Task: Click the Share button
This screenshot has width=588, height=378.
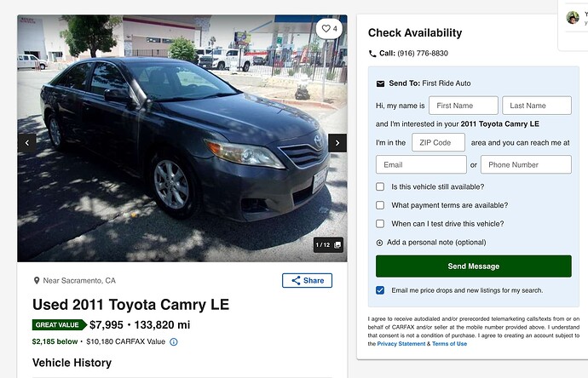Action: point(307,280)
